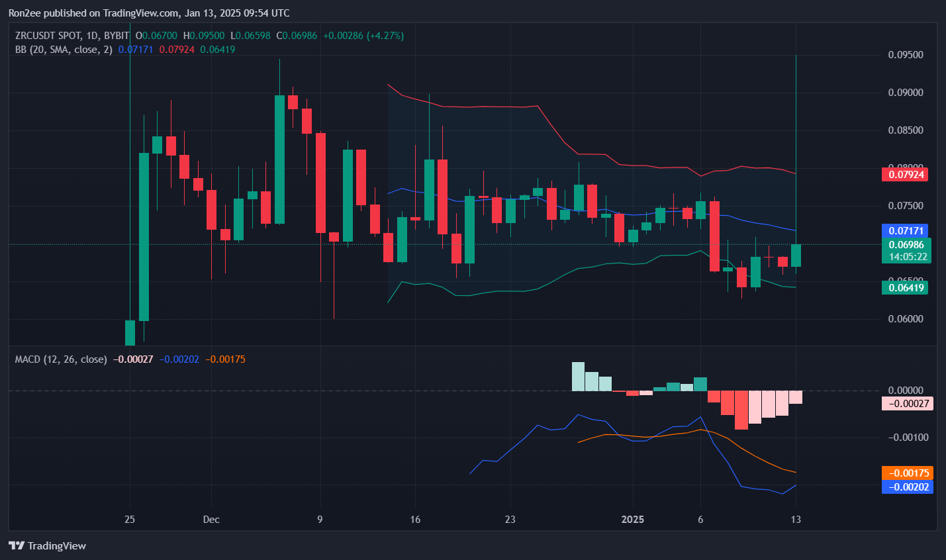Click the 25 date label on time axis
Screen dimensions: 946x560
point(130,520)
